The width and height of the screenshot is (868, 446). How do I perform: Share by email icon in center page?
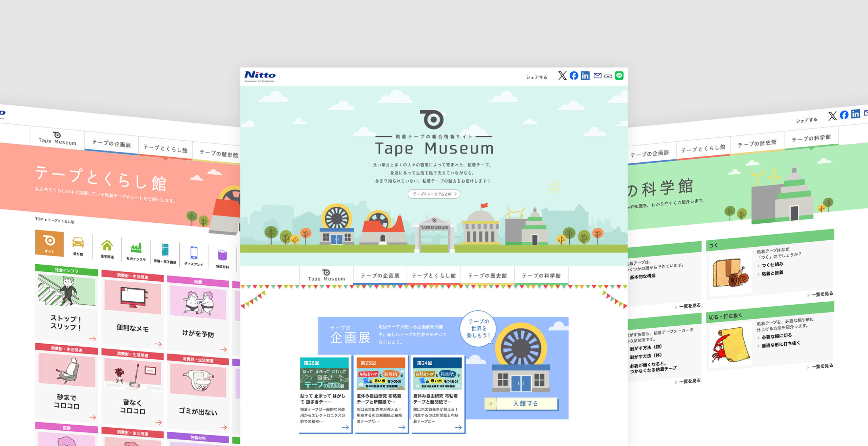(597, 76)
